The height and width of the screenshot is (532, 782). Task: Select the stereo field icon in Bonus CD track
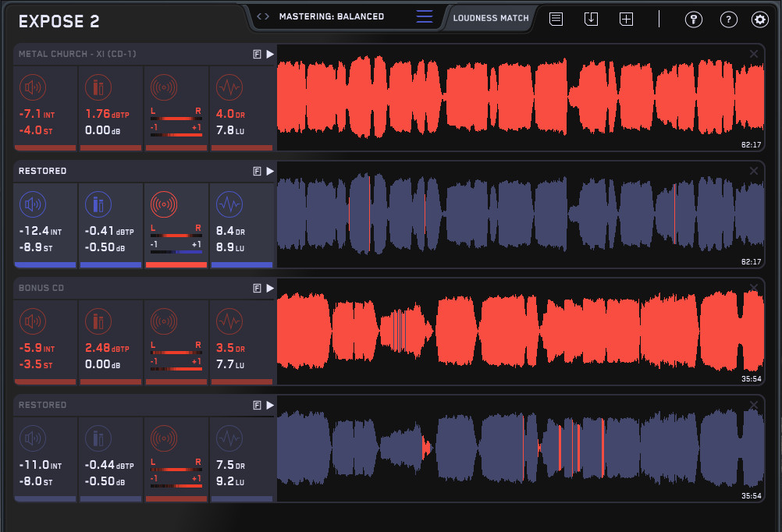point(164,321)
